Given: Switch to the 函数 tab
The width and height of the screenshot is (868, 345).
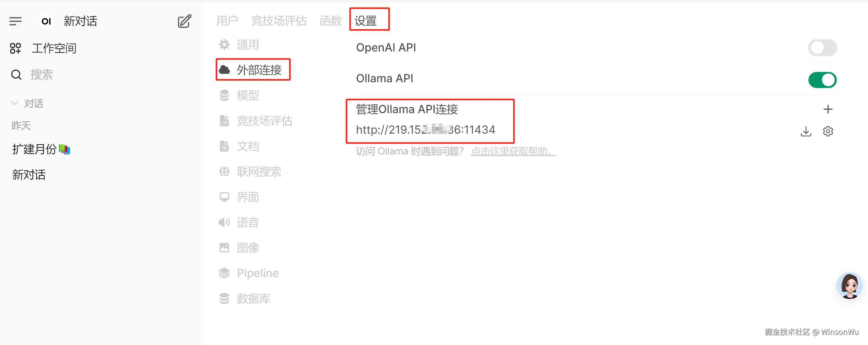Looking at the screenshot, I should click(330, 21).
